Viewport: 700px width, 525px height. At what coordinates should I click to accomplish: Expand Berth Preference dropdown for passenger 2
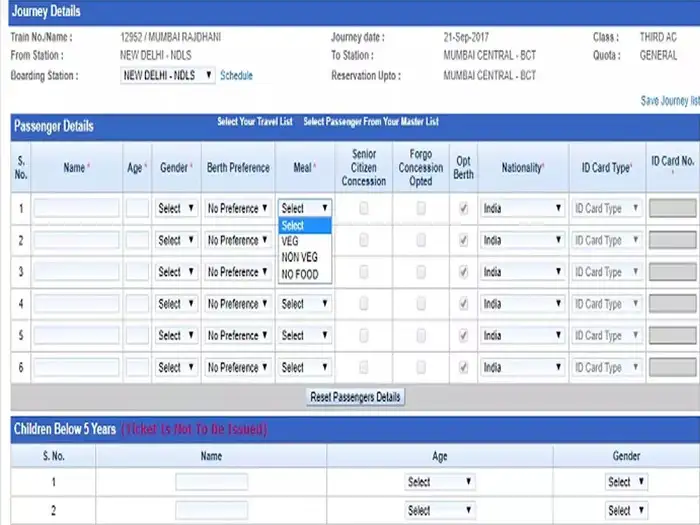(238, 240)
